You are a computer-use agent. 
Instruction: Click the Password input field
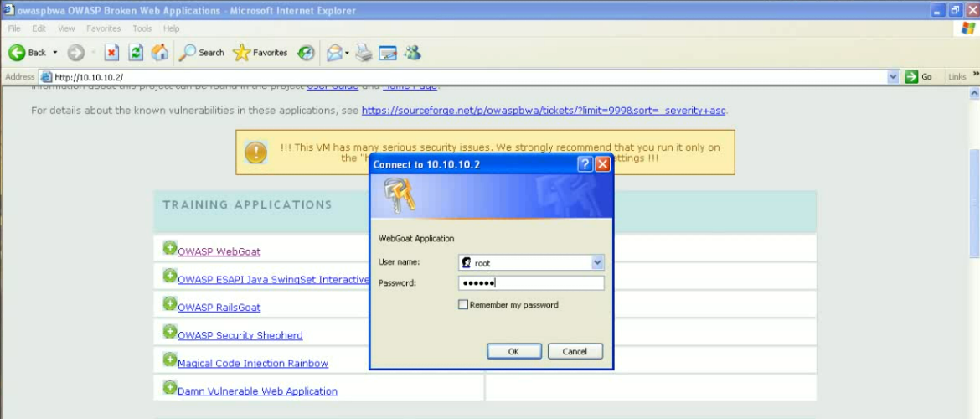pos(531,283)
